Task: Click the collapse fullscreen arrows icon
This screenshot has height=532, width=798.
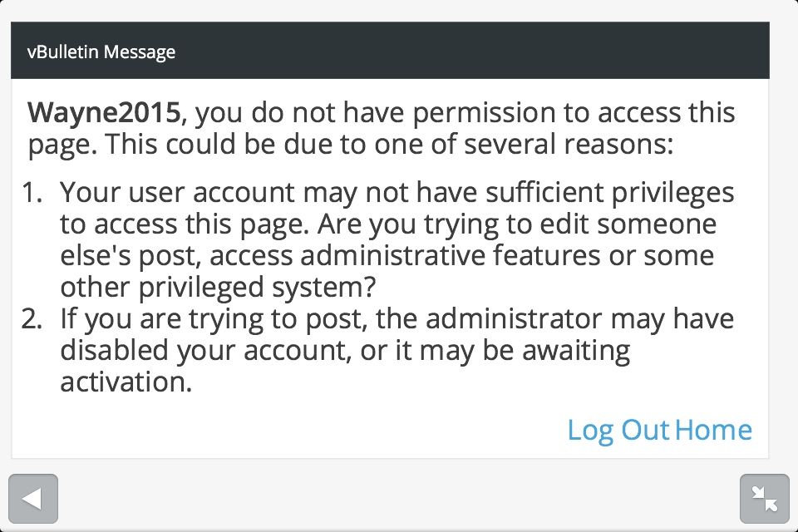Action: (764, 499)
